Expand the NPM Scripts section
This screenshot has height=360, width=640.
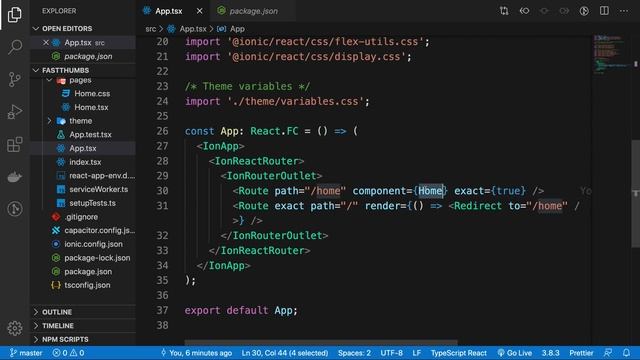[83, 339]
